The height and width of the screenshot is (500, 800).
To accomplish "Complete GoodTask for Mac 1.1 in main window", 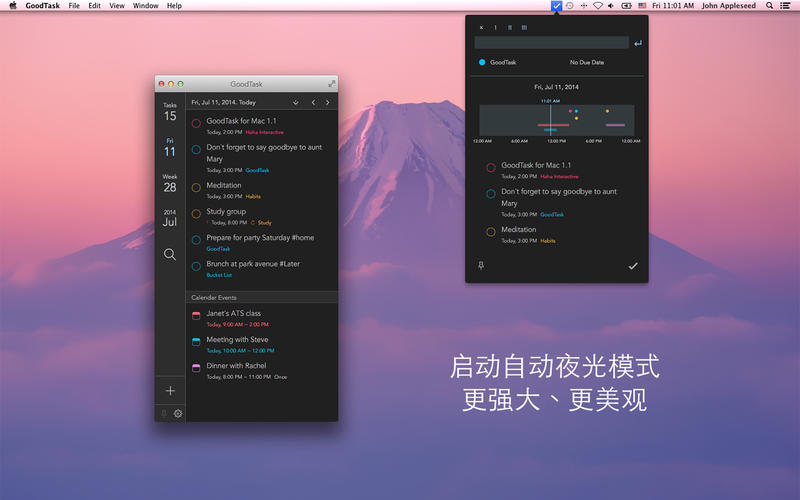I will click(x=196, y=123).
